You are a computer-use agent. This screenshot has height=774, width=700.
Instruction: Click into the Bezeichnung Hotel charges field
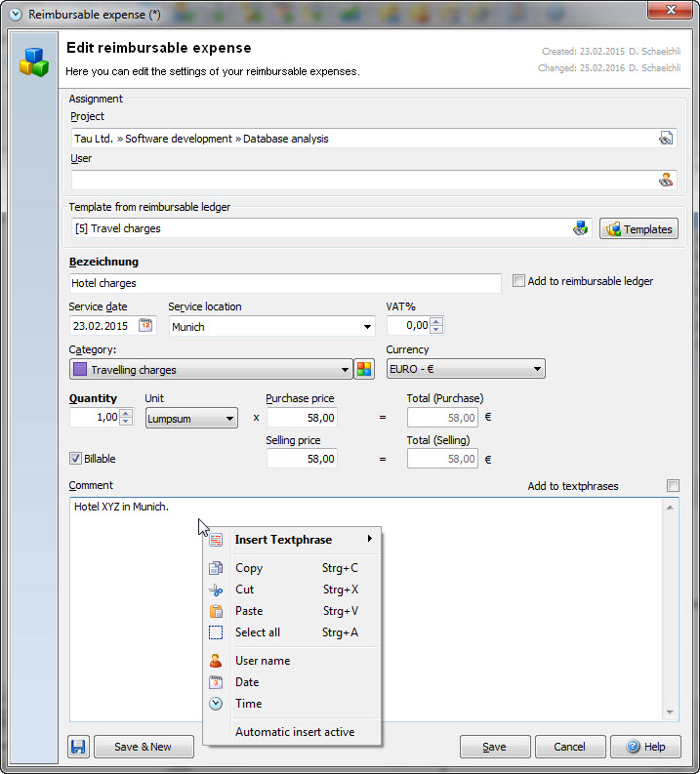(284, 283)
